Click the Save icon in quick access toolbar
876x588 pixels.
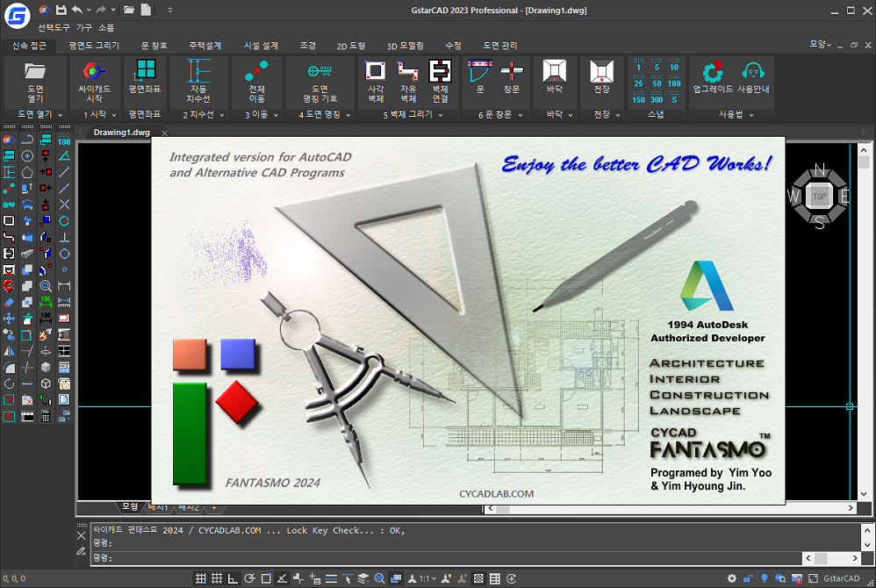61,10
